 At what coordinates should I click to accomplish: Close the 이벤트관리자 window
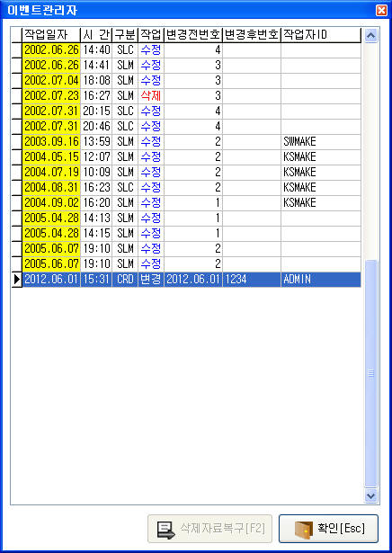(381, 10)
